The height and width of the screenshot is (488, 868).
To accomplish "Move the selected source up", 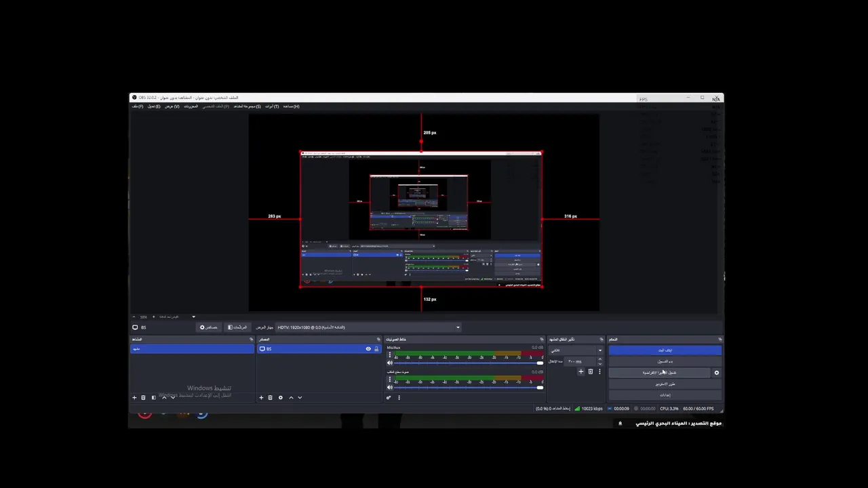I will point(291,398).
